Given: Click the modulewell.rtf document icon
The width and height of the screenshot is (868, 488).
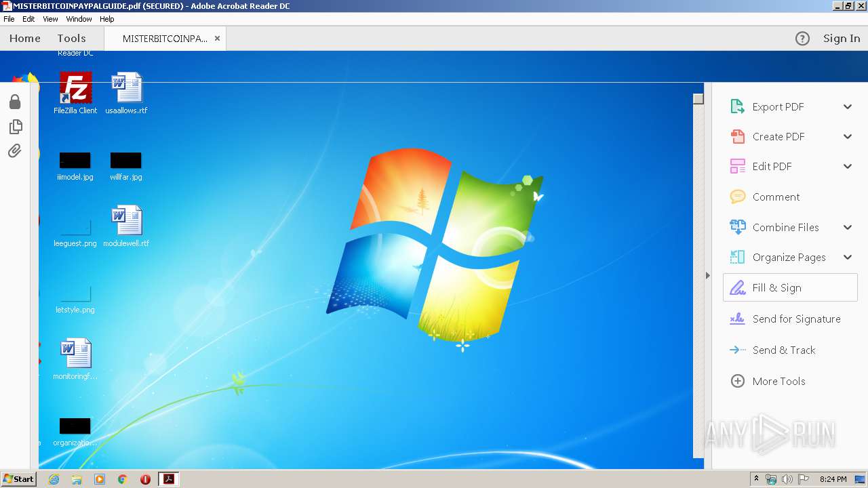Looking at the screenshot, I should coord(126,221).
